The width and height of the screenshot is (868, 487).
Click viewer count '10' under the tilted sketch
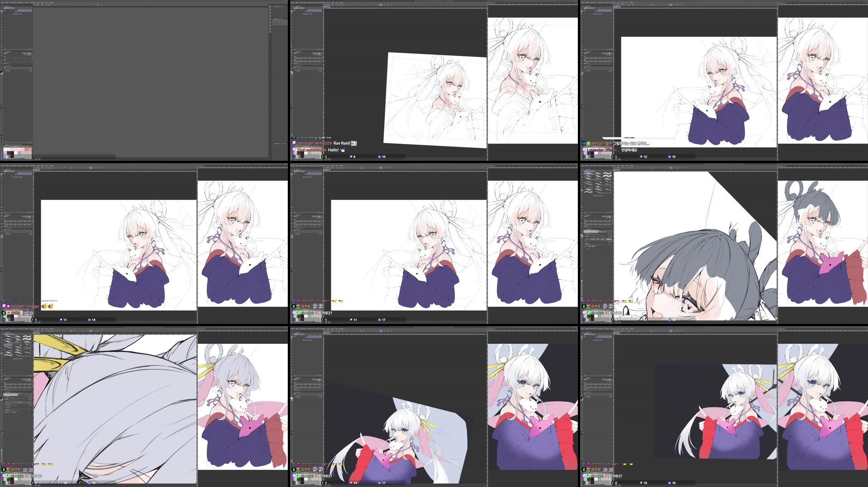point(383,157)
